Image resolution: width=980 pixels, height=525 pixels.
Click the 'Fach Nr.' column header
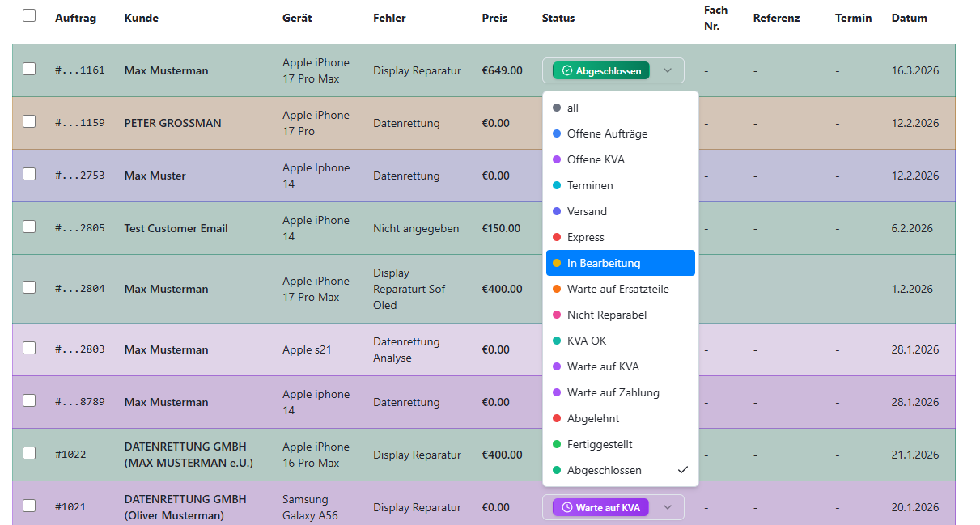715,18
